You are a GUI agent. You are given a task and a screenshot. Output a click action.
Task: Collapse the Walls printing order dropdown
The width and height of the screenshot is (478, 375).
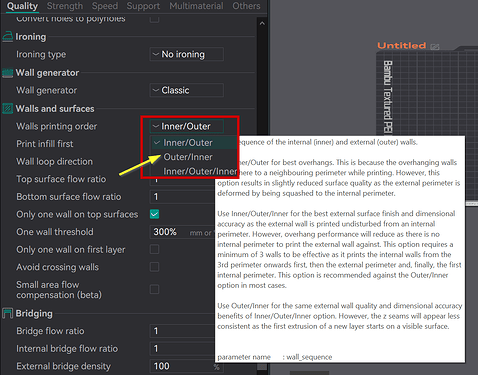click(187, 126)
